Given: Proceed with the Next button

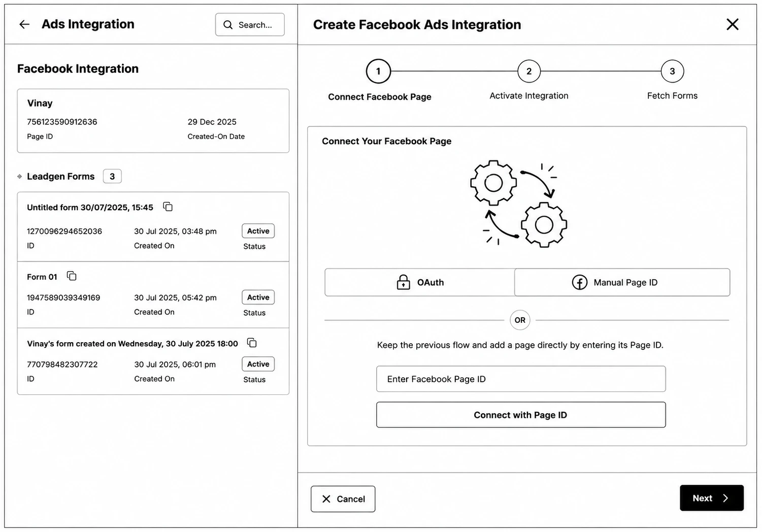Looking at the screenshot, I should 712,498.
